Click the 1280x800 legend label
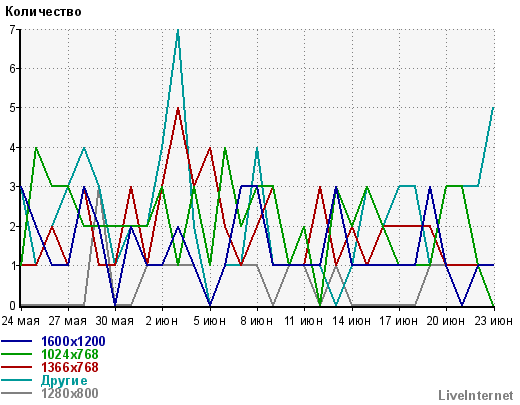This screenshot has width=520, height=405. (x=70, y=393)
